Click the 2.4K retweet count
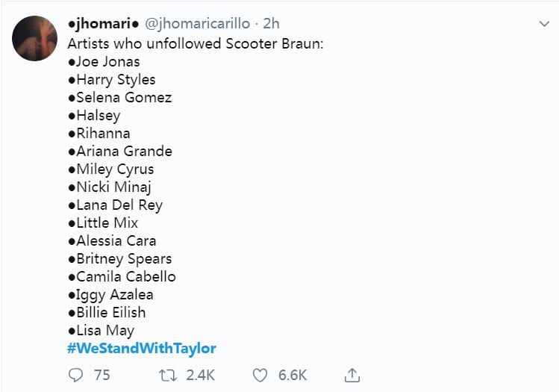The width and height of the screenshot is (559, 392). 200,375
